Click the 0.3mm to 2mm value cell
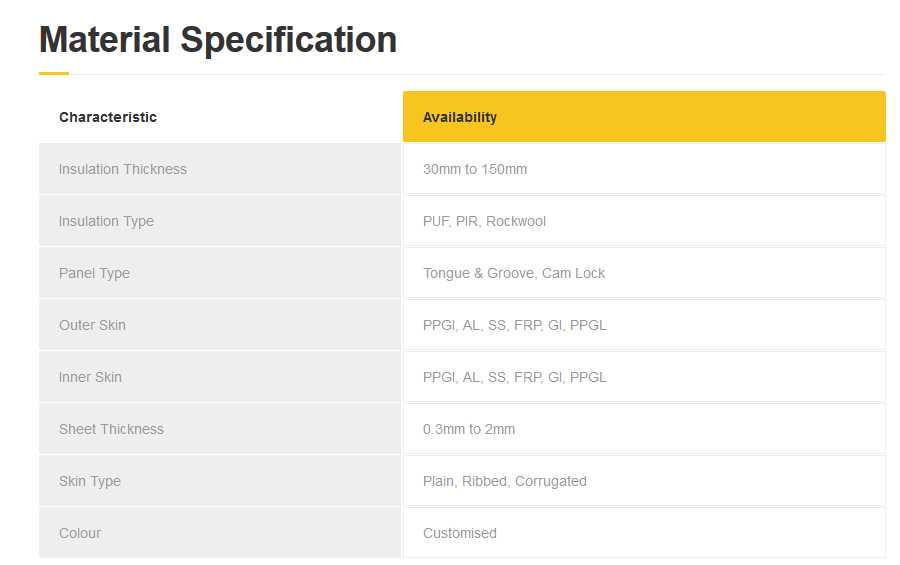Viewport: 900px width, 565px height. click(x=644, y=429)
